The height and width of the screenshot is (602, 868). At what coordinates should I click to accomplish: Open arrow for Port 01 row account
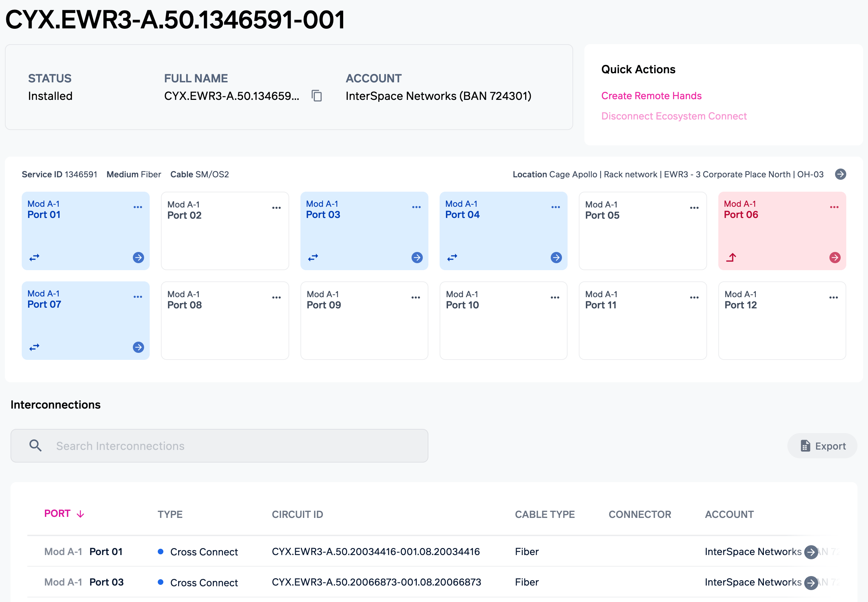point(811,552)
